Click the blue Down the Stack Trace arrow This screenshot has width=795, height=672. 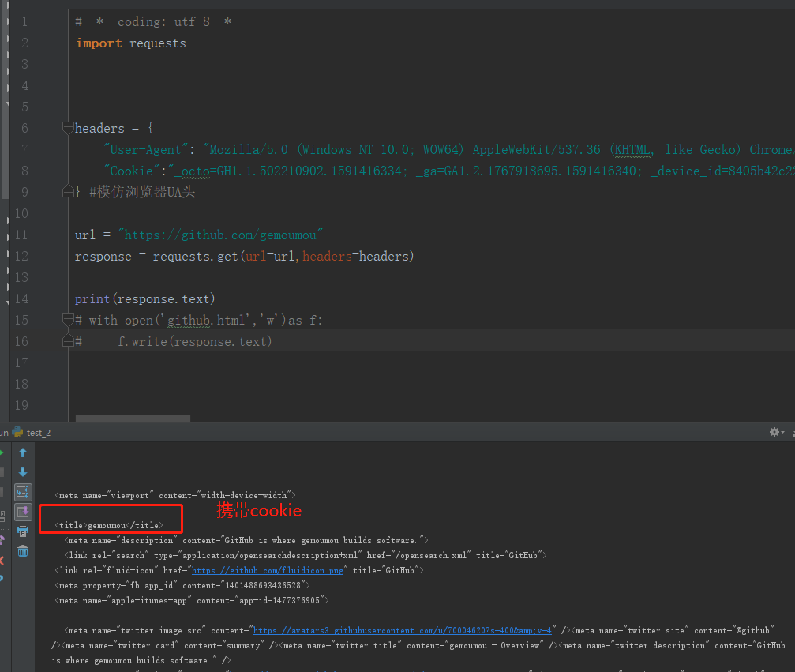coord(23,472)
